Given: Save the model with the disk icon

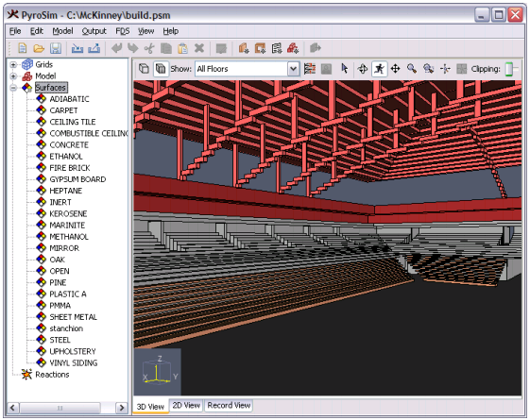Looking at the screenshot, I should 56,48.
